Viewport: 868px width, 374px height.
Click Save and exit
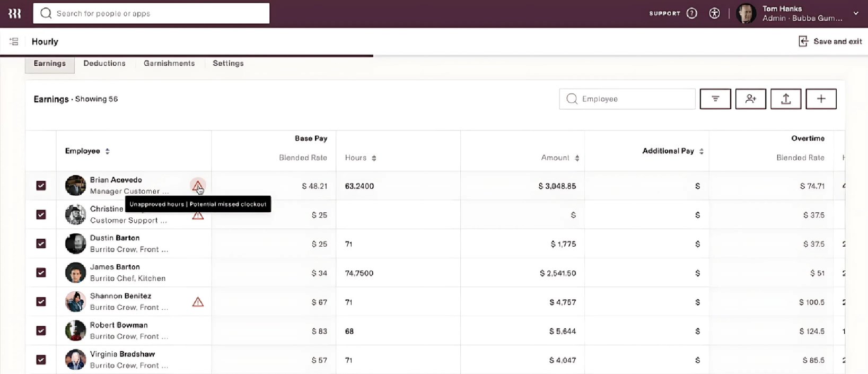[830, 41]
